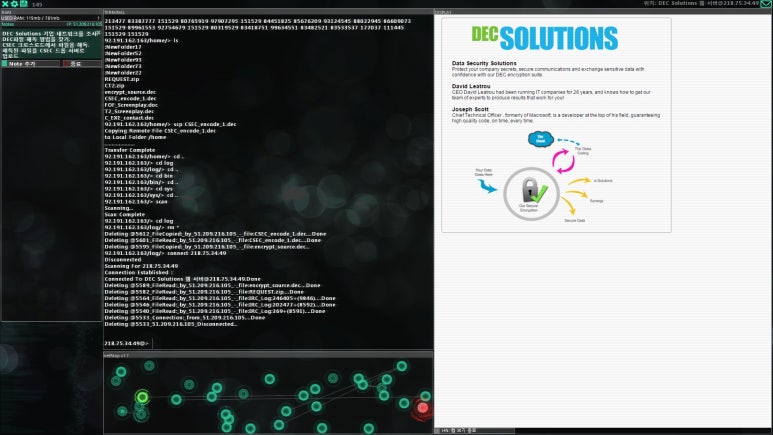
Task: Click 'Disconnected' terminal line
Action: [123, 259]
